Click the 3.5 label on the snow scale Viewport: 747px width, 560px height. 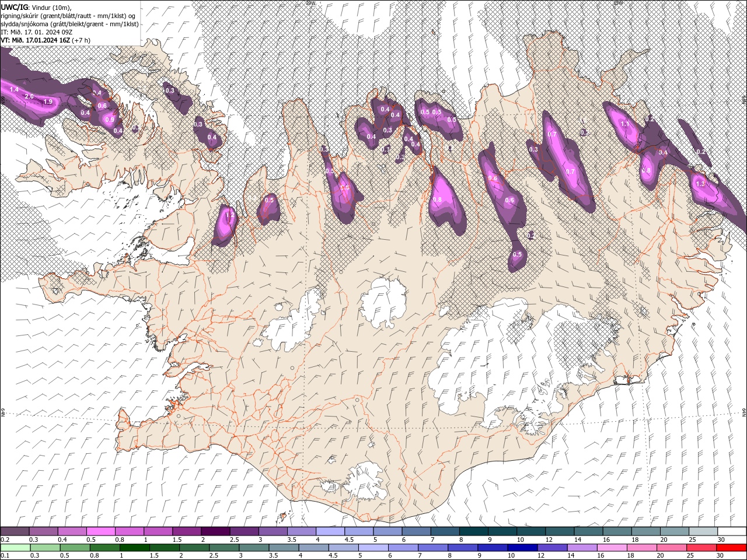coord(291,540)
